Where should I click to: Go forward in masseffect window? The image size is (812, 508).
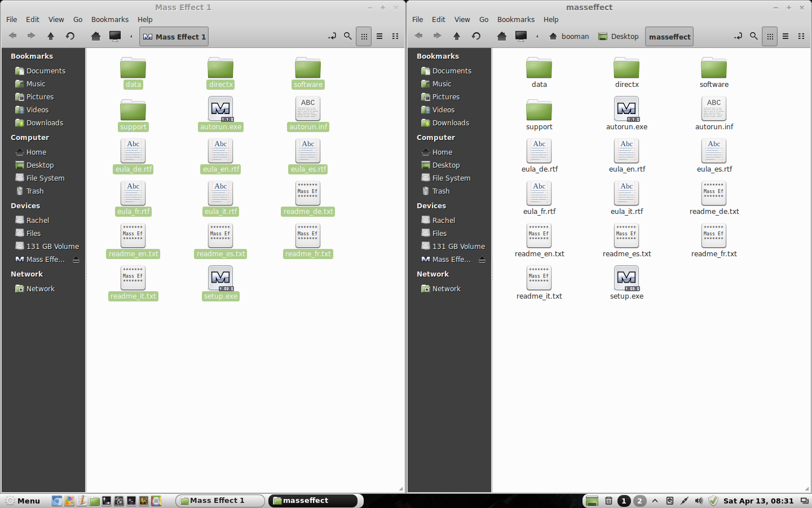pos(438,36)
